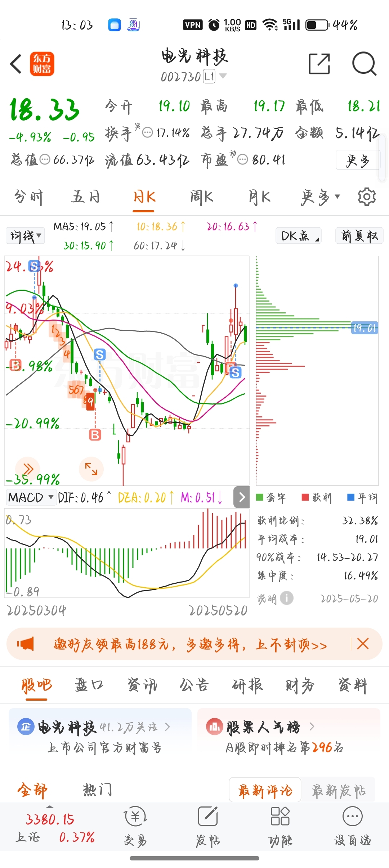389x868 pixels.
Task: Open the 研报 tab
Action: [x=247, y=685]
